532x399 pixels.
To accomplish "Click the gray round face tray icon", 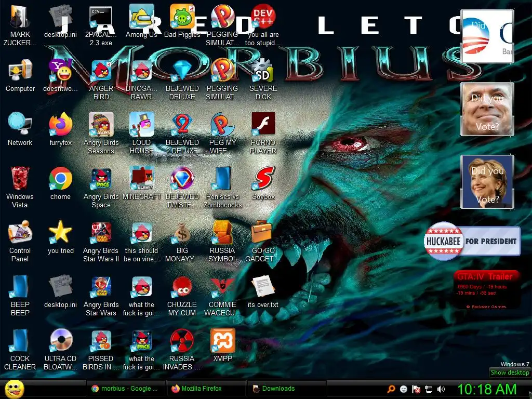I will 403,389.
